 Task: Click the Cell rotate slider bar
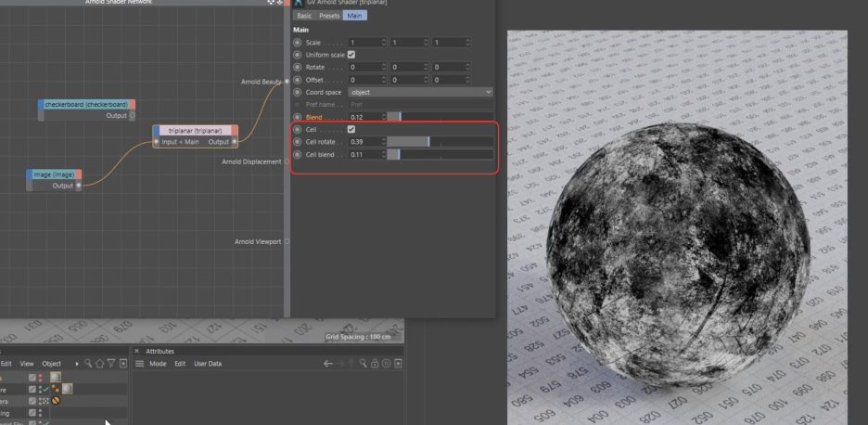pos(440,142)
